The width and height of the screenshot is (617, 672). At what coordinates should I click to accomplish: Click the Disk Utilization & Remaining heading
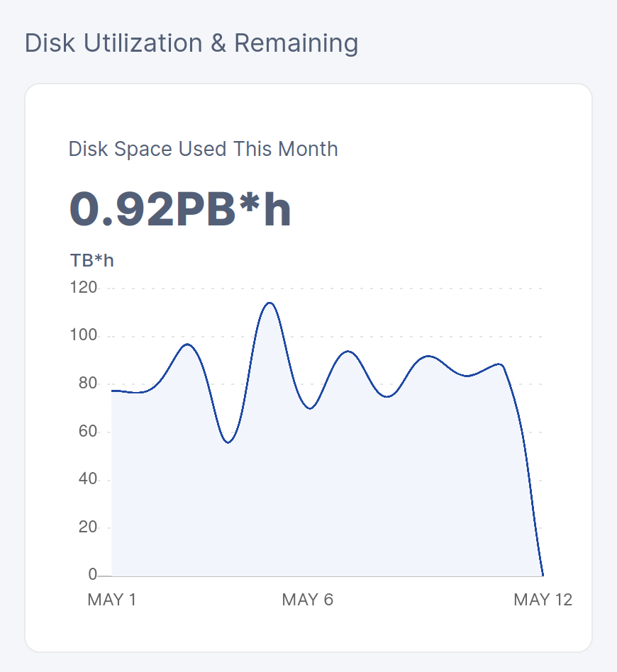[x=191, y=43]
